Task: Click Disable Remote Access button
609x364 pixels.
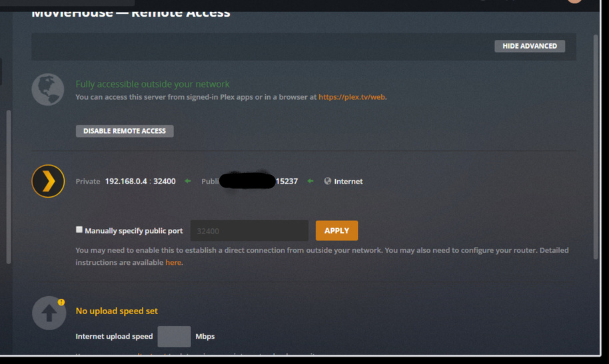Action: click(x=125, y=131)
